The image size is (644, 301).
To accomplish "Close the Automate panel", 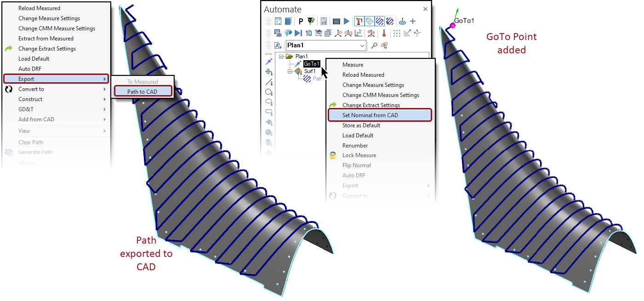I will (425, 9).
